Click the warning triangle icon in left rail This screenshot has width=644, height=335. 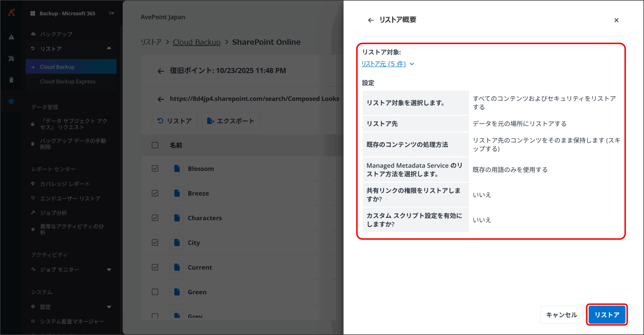[x=11, y=37]
